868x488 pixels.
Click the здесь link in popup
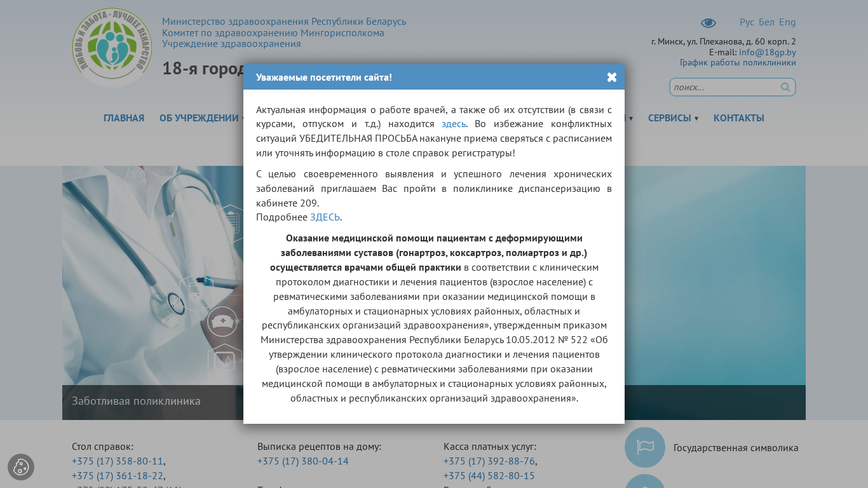point(454,124)
